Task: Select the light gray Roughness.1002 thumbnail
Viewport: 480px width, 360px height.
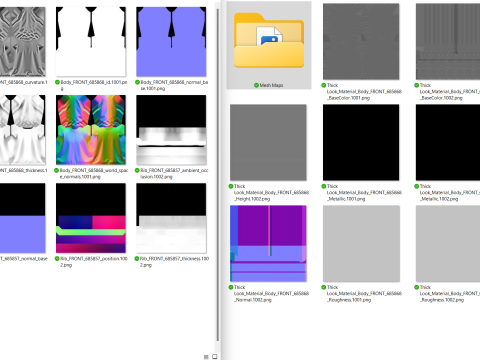Action: point(448,244)
